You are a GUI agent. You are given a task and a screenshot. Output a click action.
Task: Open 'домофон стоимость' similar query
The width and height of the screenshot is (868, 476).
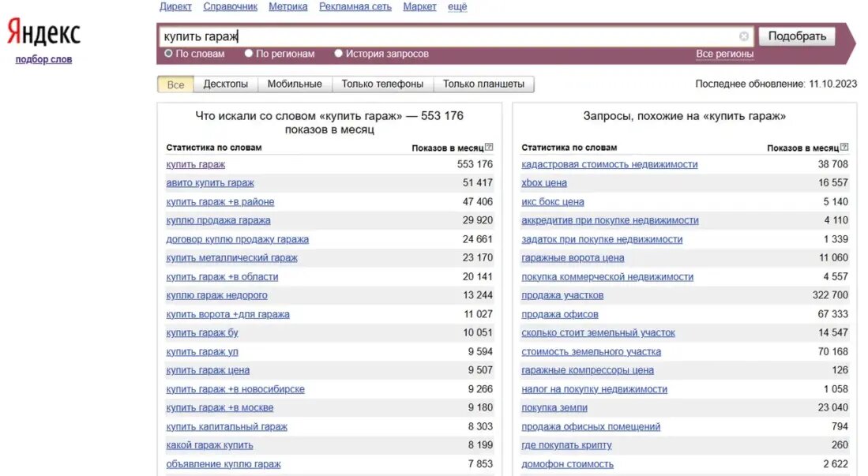567,464
